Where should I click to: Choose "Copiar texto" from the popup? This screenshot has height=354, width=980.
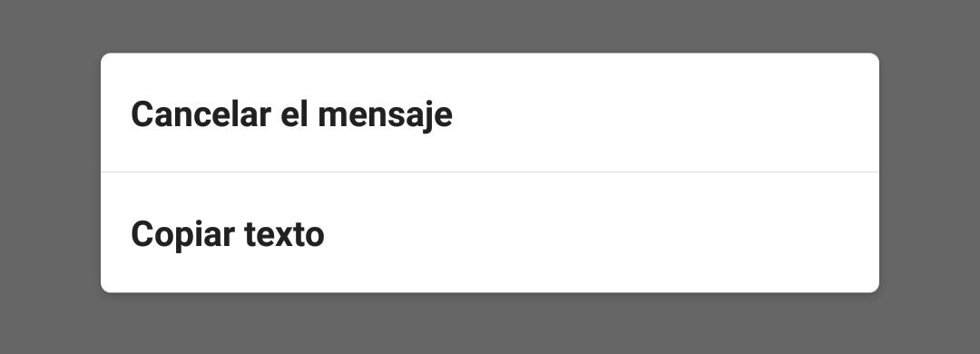(x=489, y=232)
